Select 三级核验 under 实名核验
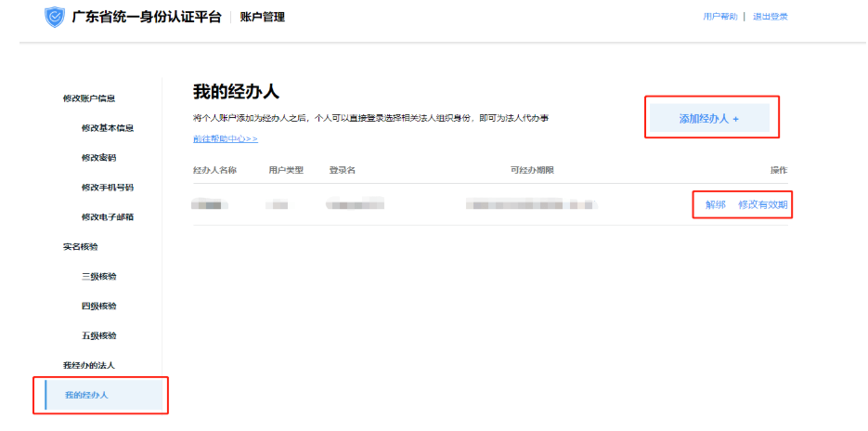This screenshot has height=431, width=868. tap(98, 277)
